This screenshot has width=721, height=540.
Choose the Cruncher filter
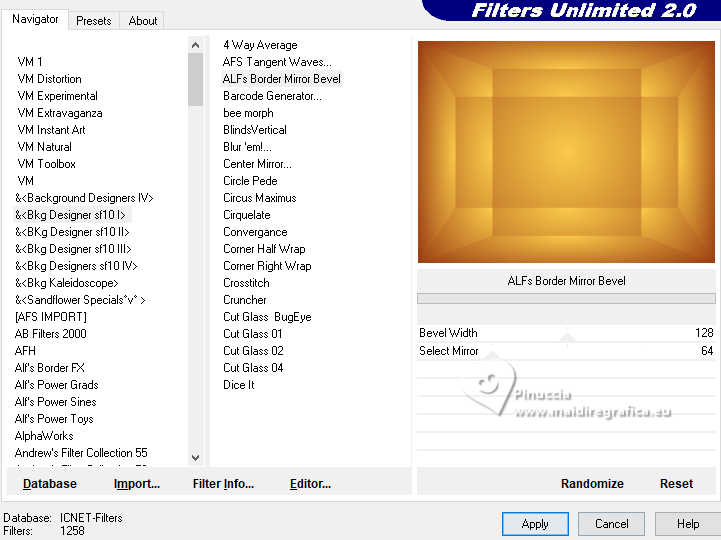point(245,300)
